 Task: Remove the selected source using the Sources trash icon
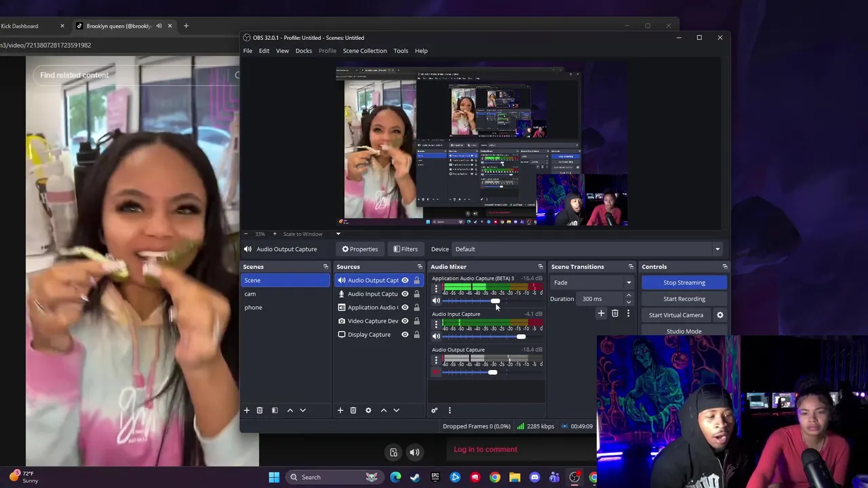point(353,410)
